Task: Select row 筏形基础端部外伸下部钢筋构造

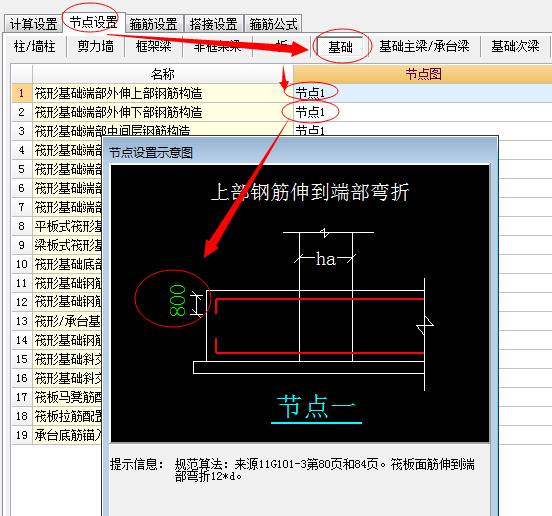Action: click(163, 112)
